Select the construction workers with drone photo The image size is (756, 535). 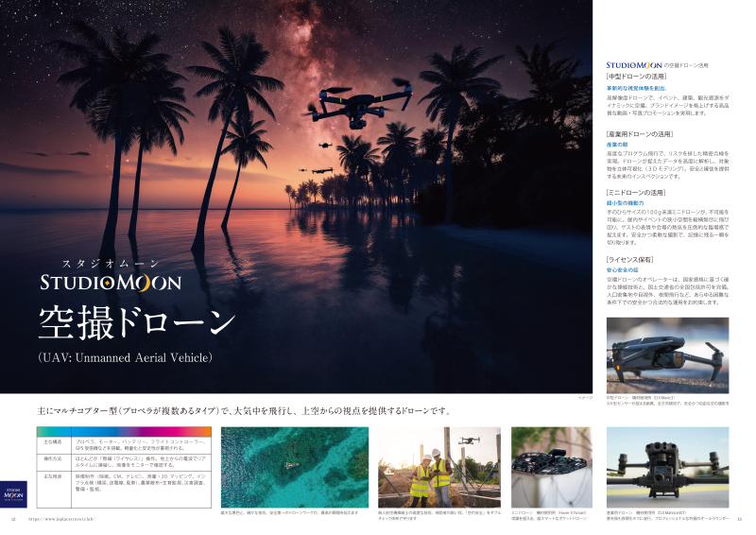(x=439, y=467)
